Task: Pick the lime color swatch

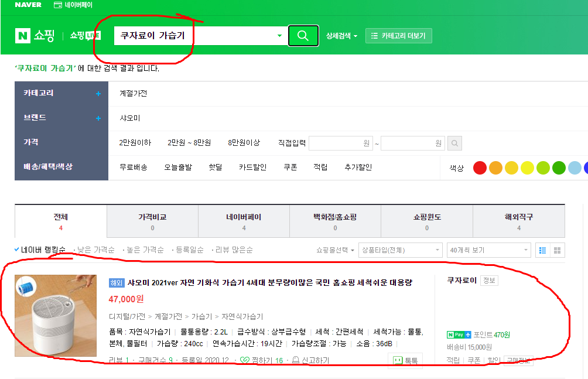Action: [x=543, y=168]
